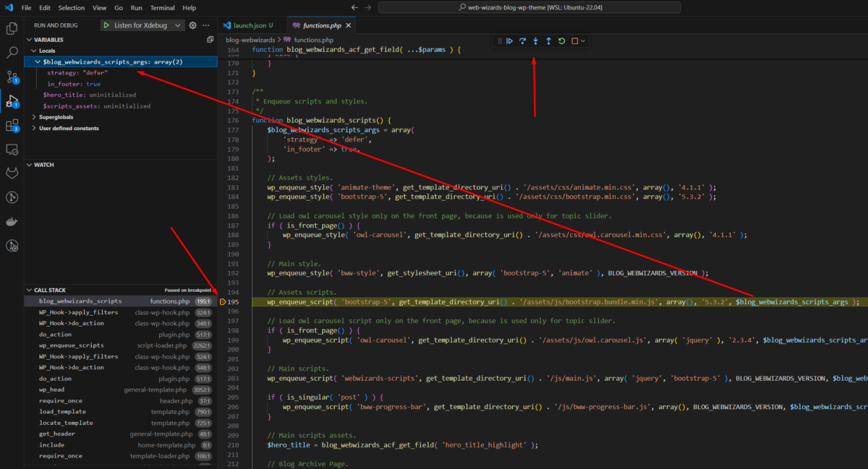Screen dimensions: 868x469
Task: Open Remote Explorer in activity bar
Action: tap(12, 150)
